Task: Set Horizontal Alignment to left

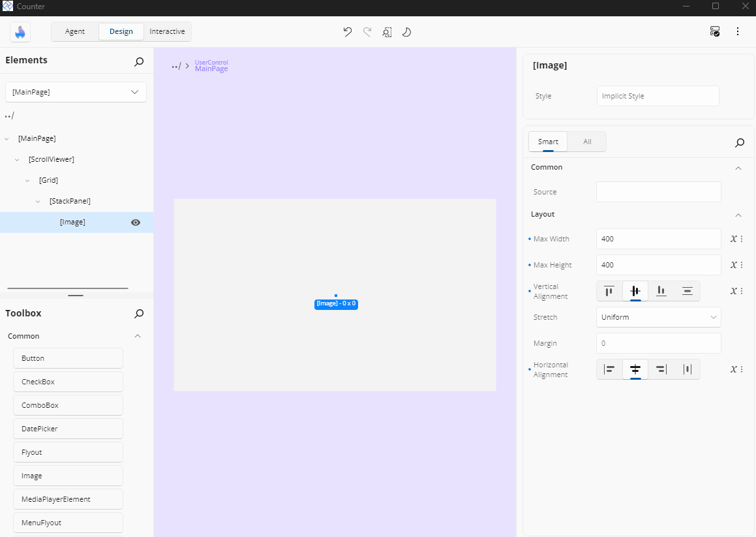Action: click(x=609, y=369)
